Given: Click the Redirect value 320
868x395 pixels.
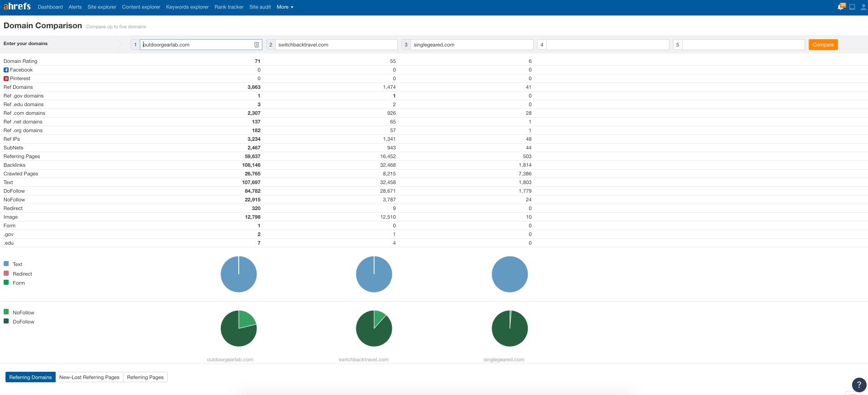Looking at the screenshot, I should [x=256, y=208].
